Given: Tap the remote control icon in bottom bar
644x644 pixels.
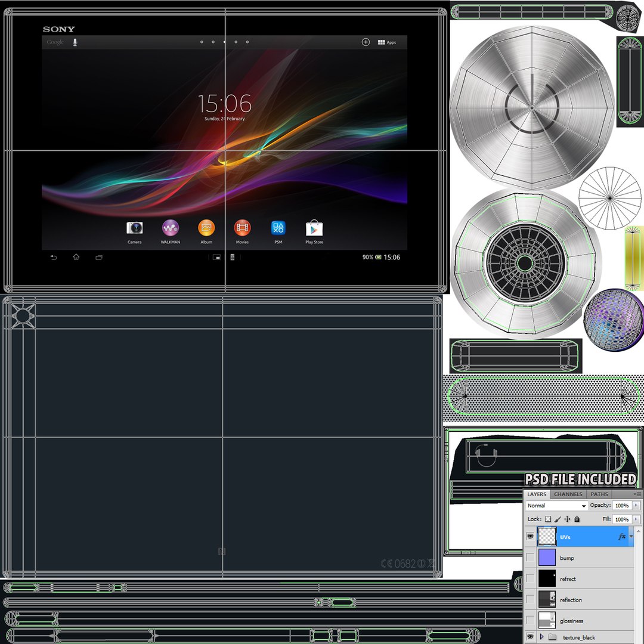Looking at the screenshot, I should tap(232, 257).
